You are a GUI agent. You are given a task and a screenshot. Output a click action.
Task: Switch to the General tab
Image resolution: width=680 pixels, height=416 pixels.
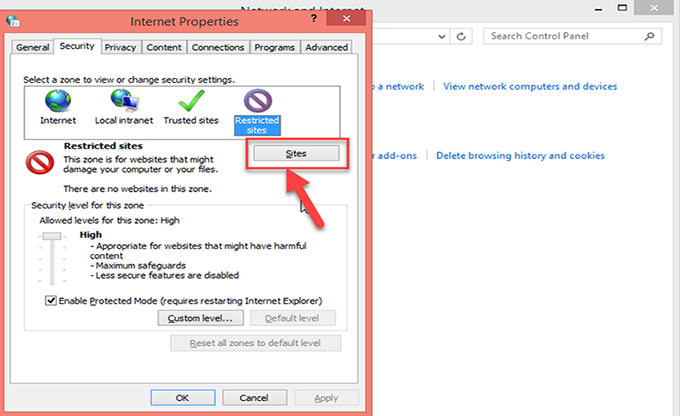click(x=33, y=47)
